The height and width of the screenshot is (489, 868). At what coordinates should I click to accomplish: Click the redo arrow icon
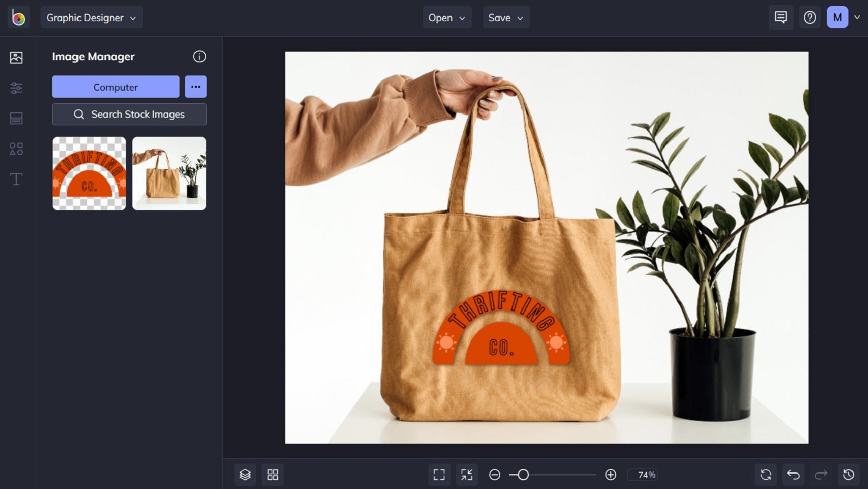(821, 474)
